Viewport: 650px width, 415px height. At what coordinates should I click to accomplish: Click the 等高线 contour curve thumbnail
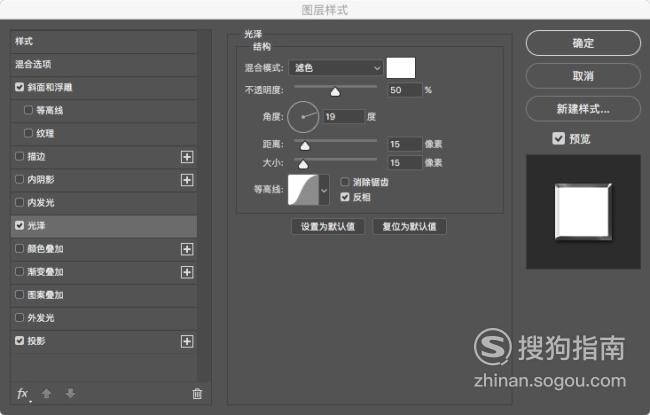coord(303,190)
